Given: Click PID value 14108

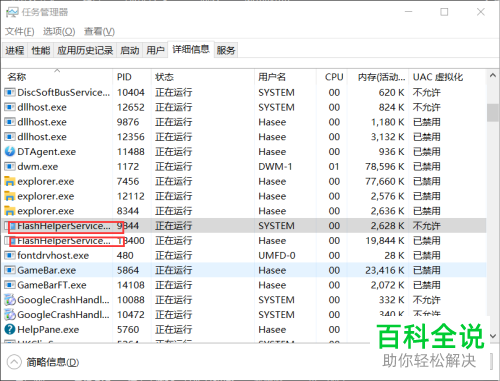Looking at the screenshot, I should (131, 285).
